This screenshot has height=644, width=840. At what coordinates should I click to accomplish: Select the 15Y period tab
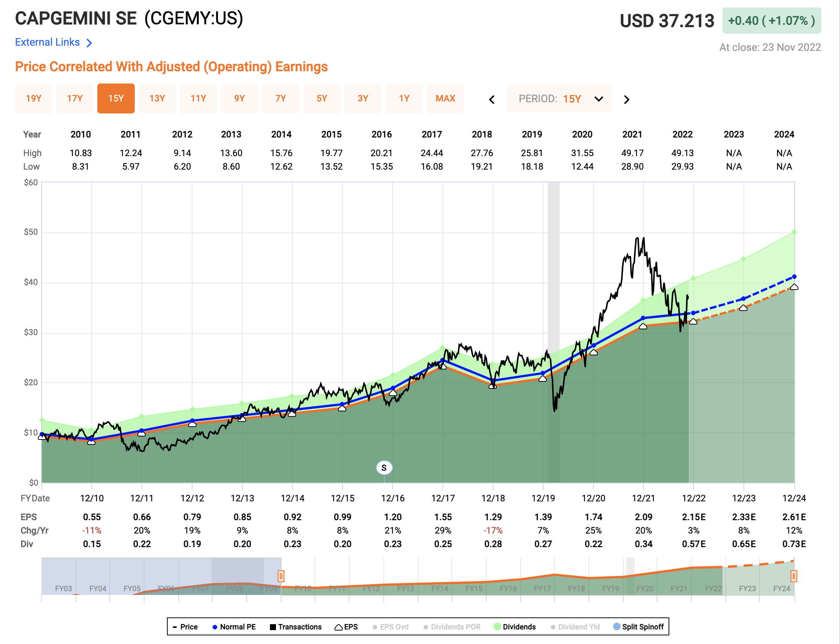coord(116,98)
